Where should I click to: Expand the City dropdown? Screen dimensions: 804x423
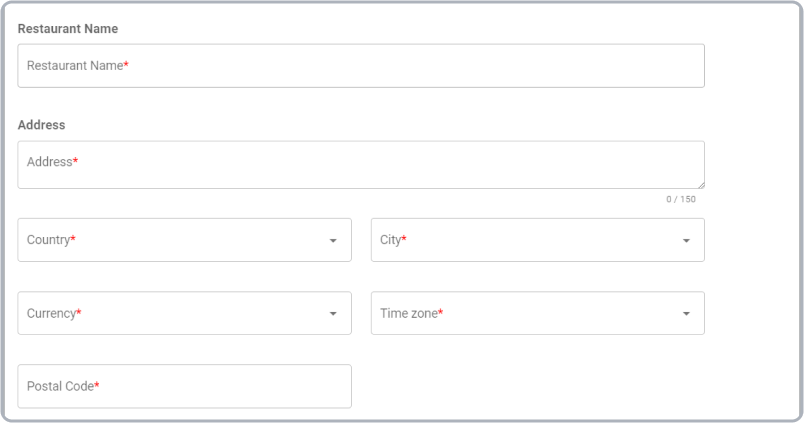[537, 240]
